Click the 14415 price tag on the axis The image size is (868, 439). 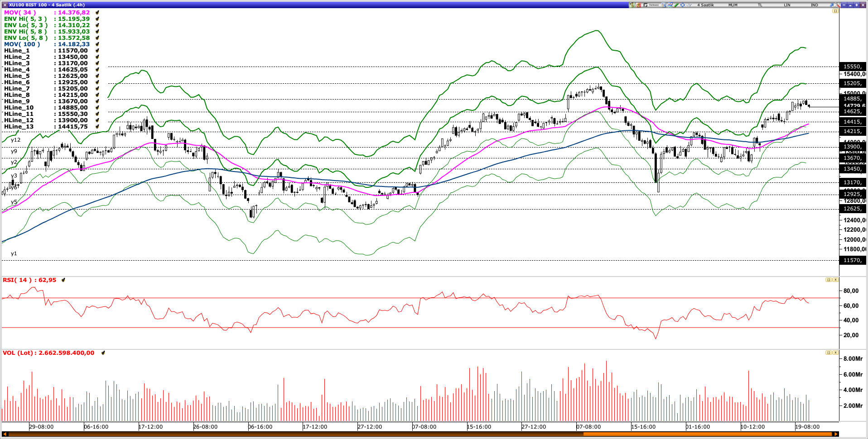pos(852,122)
